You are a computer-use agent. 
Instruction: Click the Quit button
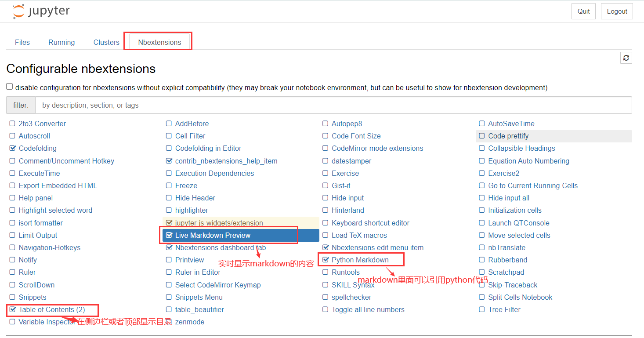coord(583,11)
